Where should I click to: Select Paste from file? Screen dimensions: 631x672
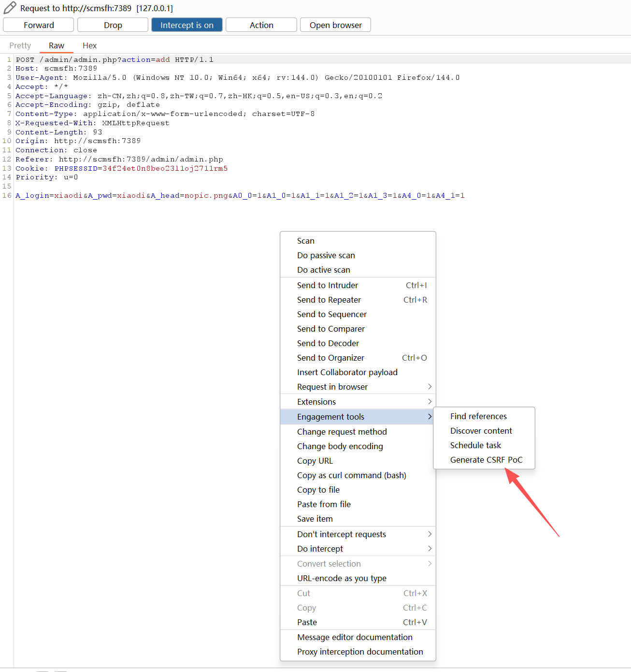358,504
